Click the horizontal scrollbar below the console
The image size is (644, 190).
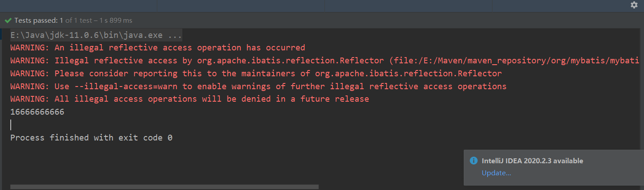[x=164, y=187]
